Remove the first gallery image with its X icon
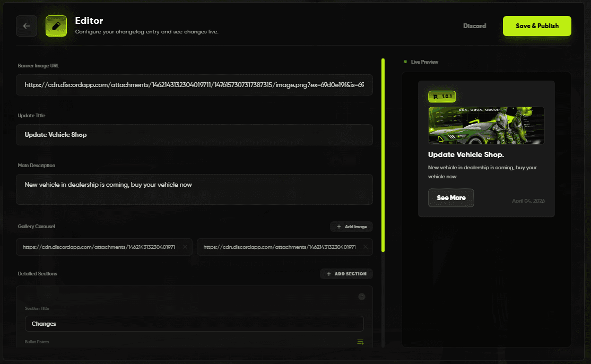The height and width of the screenshot is (364, 591). tap(185, 247)
